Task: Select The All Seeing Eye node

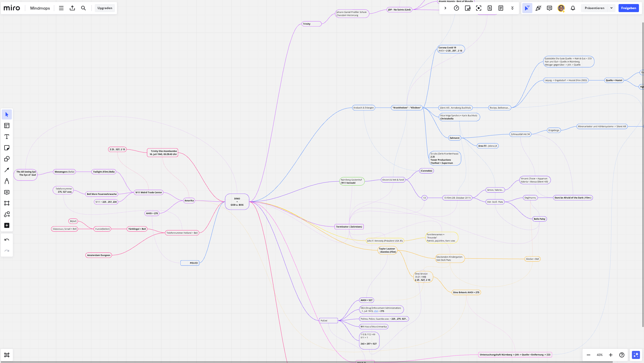Action: pyautogui.click(x=26, y=175)
